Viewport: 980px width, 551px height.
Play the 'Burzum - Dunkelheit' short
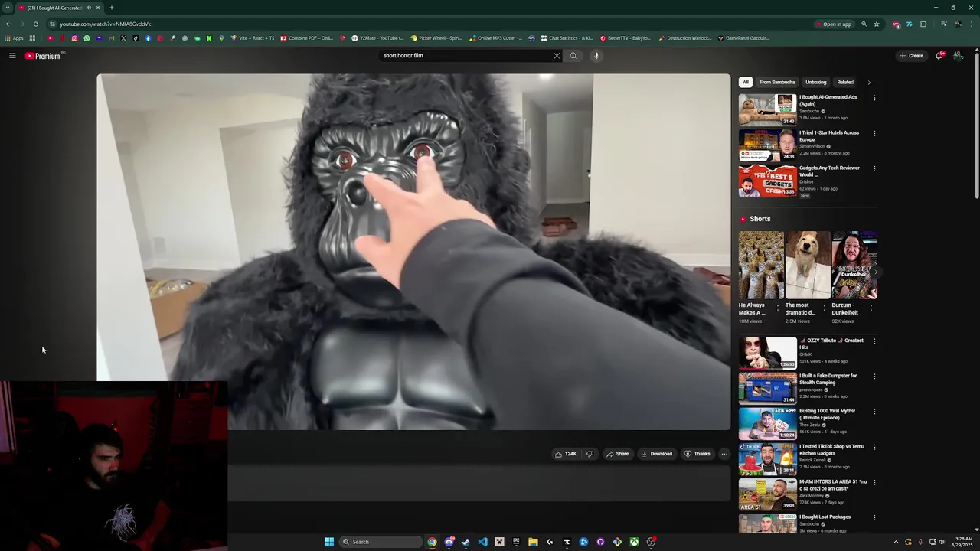(854, 265)
